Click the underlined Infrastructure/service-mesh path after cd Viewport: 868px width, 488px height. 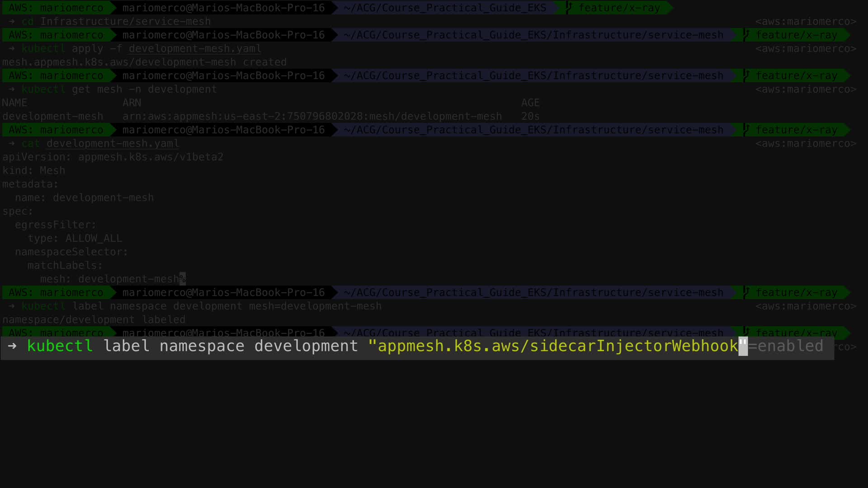(125, 21)
